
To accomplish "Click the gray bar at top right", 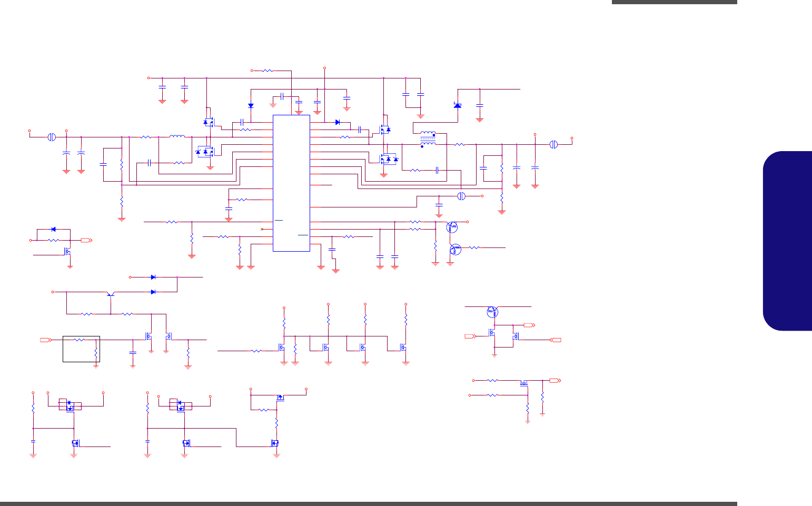I will [x=675, y=2].
